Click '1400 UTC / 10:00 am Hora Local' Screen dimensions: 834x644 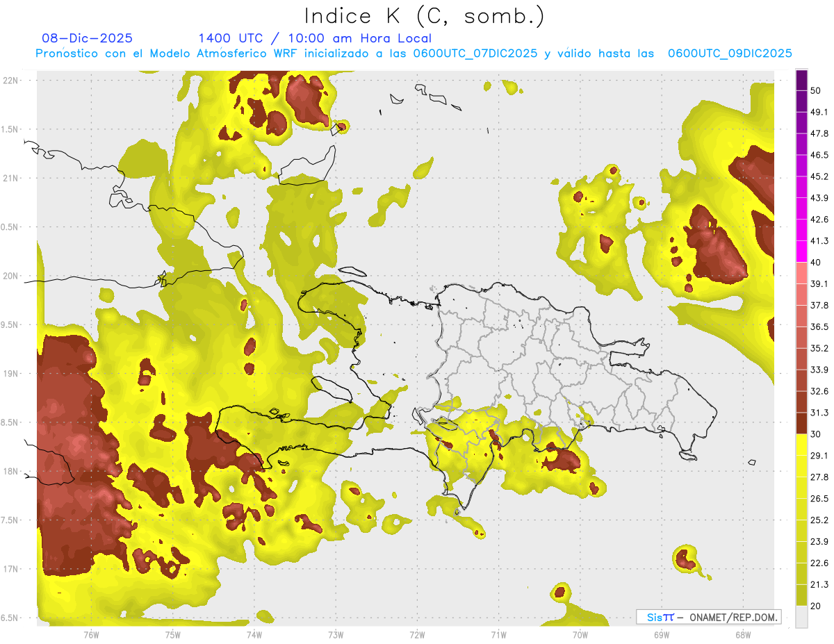pos(315,38)
